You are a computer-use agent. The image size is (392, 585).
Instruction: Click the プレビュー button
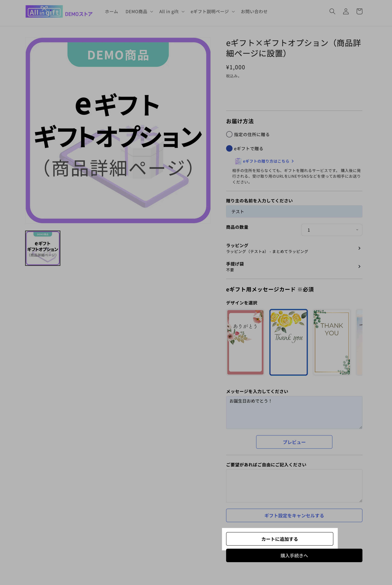[294, 442]
